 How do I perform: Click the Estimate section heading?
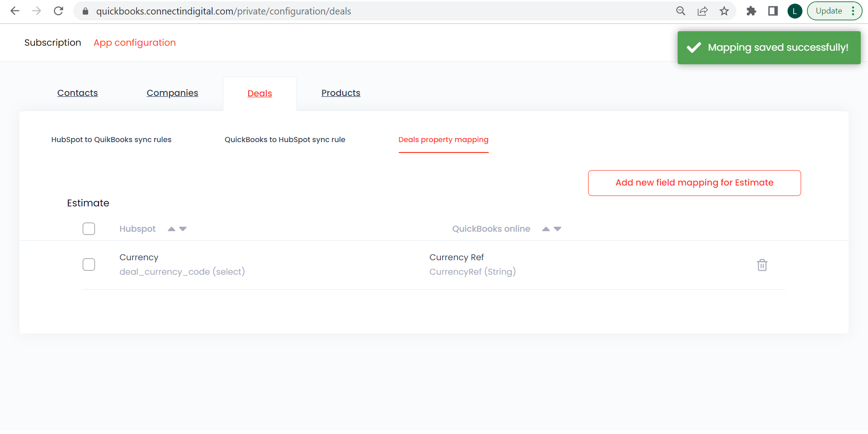88,203
